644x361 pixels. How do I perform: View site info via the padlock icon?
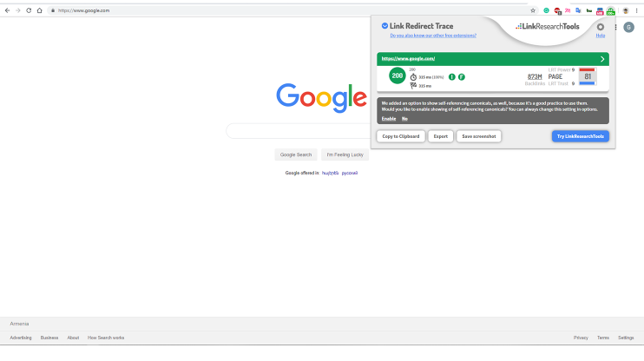53,10
